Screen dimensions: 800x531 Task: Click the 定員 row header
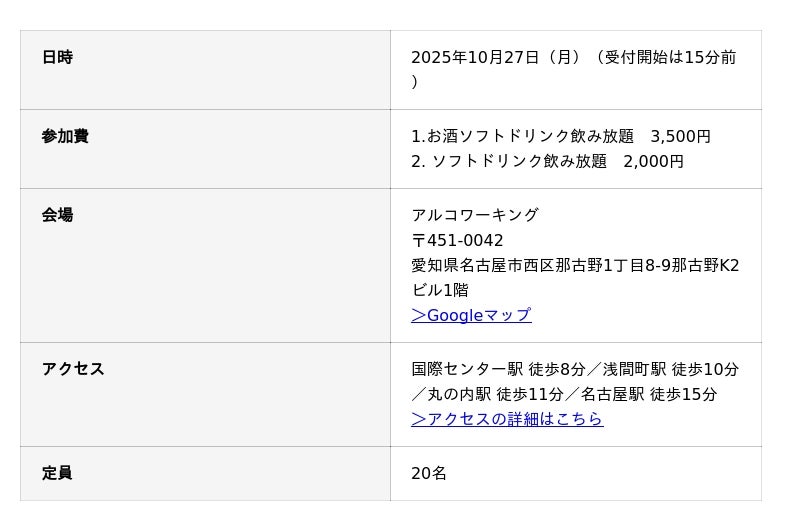[57, 474]
